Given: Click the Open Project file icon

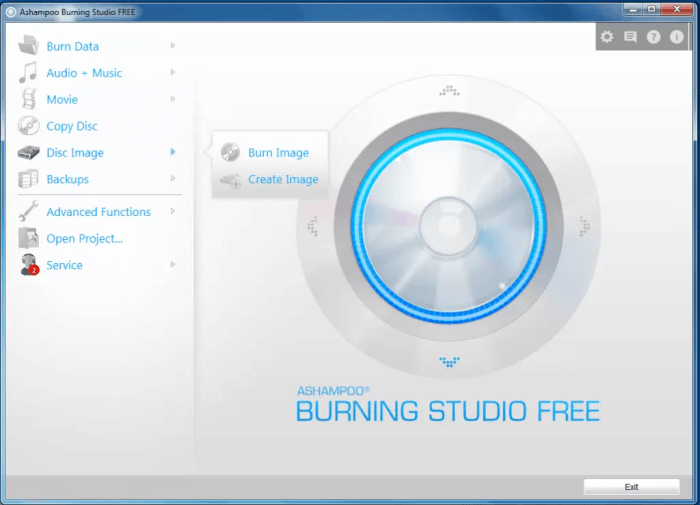Looking at the screenshot, I should (29, 238).
